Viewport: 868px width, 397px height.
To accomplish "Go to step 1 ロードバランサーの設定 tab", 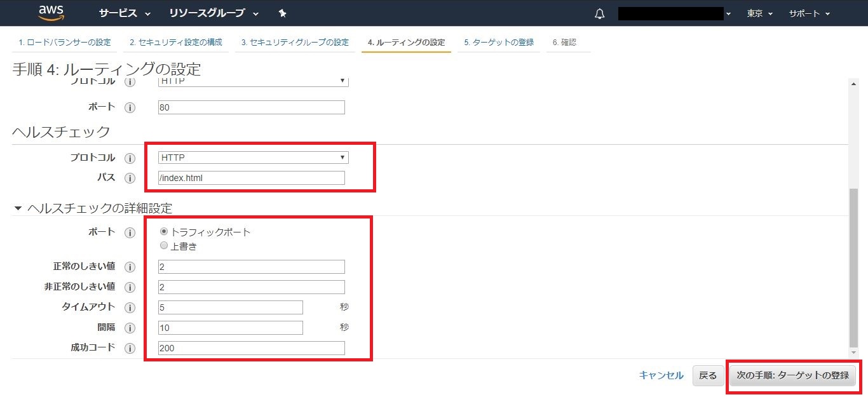I will [64, 43].
